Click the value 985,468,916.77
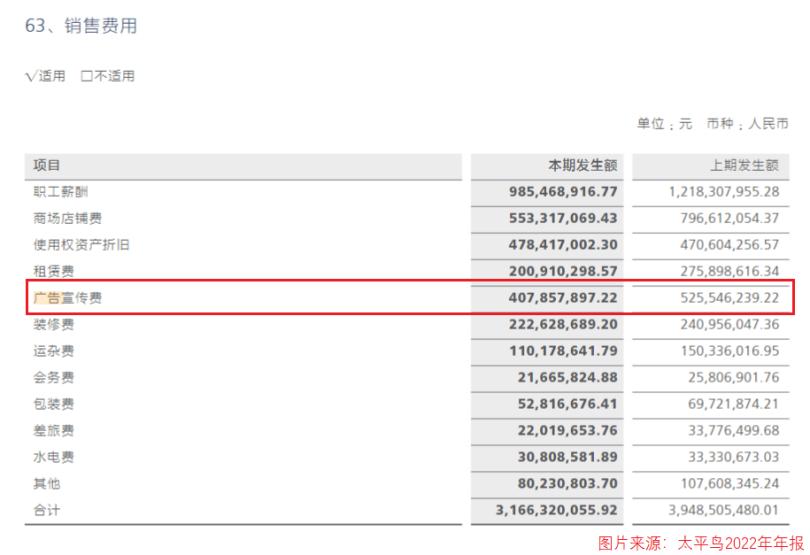The height and width of the screenshot is (555, 810). [563, 192]
